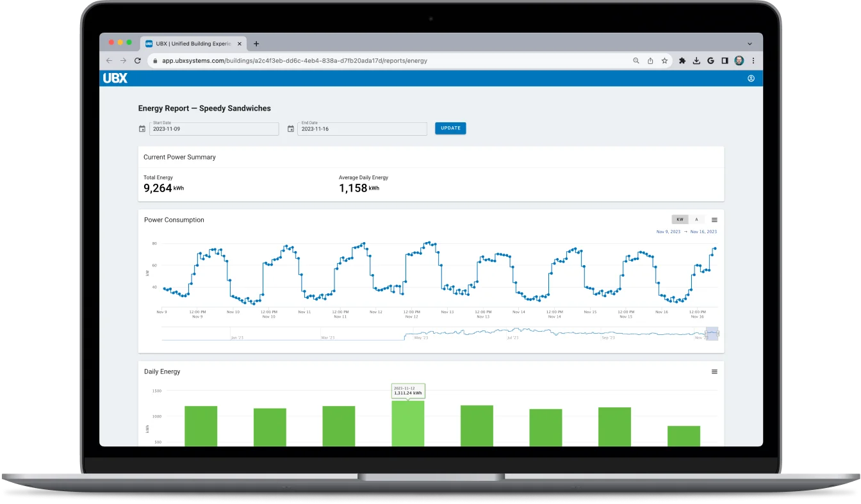Close the UBX browser tab
The height and width of the screenshot is (504, 861).
click(x=240, y=44)
